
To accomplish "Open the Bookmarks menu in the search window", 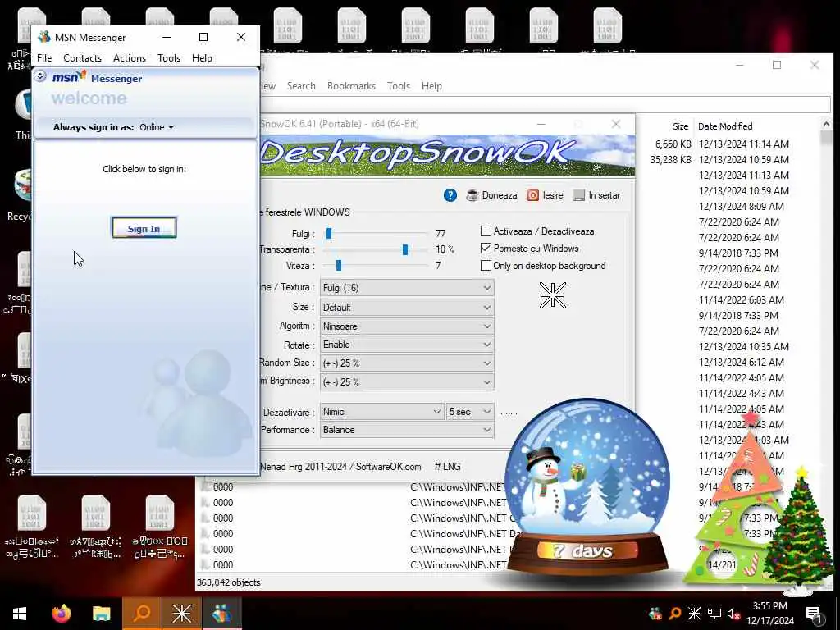I will 351,86.
